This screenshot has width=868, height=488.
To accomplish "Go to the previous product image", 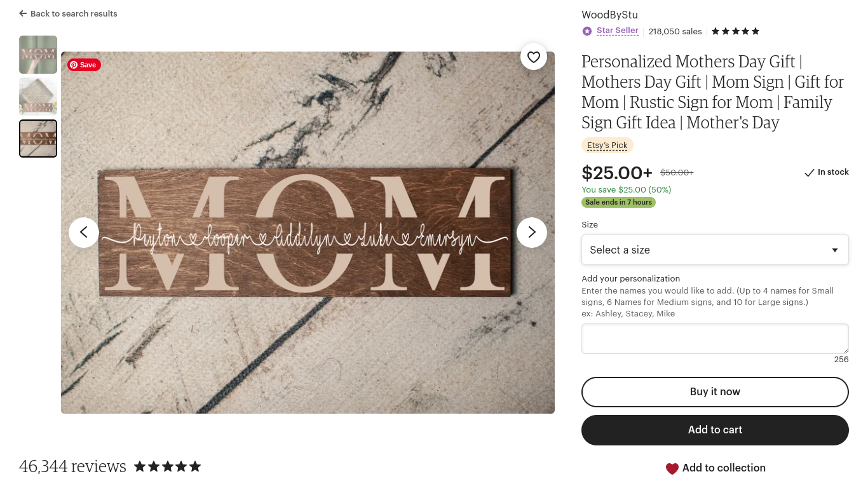I will pyautogui.click(x=84, y=232).
